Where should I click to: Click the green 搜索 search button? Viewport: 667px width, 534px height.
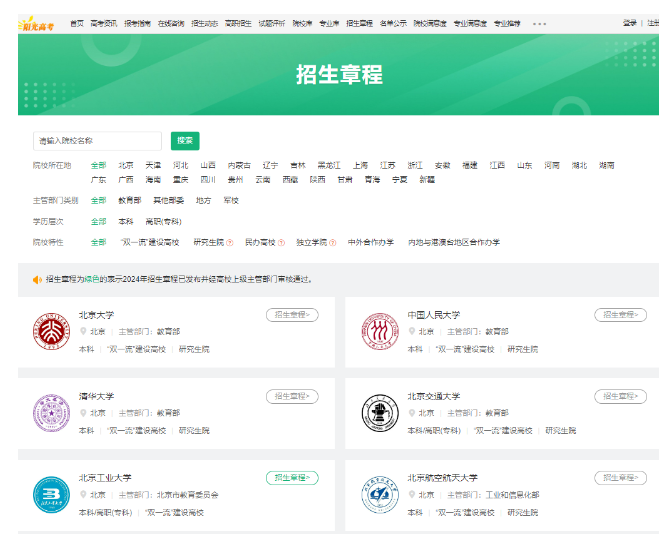(185, 141)
